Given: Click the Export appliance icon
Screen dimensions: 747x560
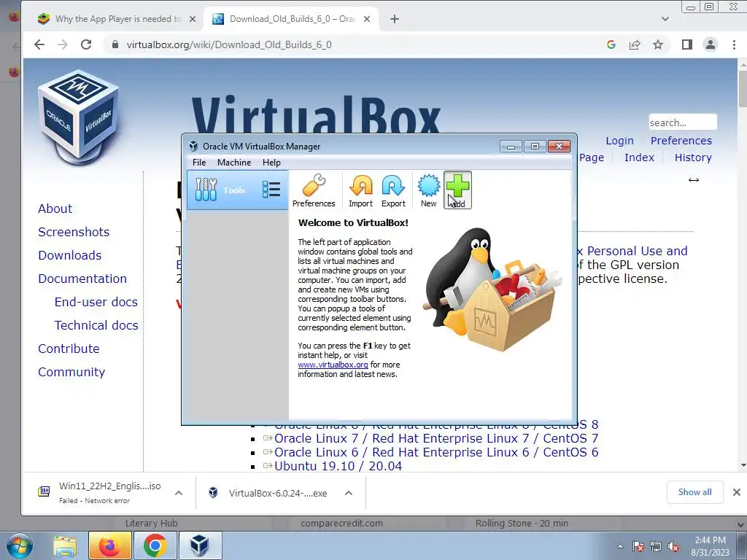Looking at the screenshot, I should [x=393, y=190].
